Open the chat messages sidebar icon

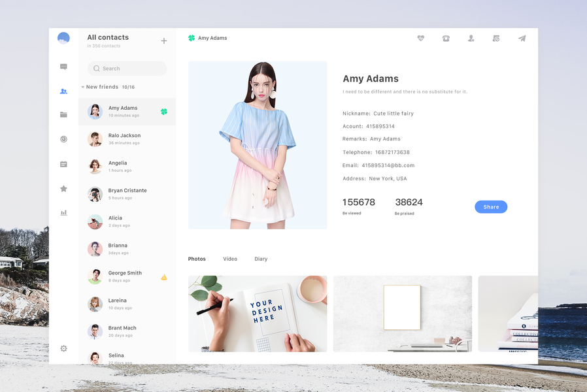click(x=63, y=67)
